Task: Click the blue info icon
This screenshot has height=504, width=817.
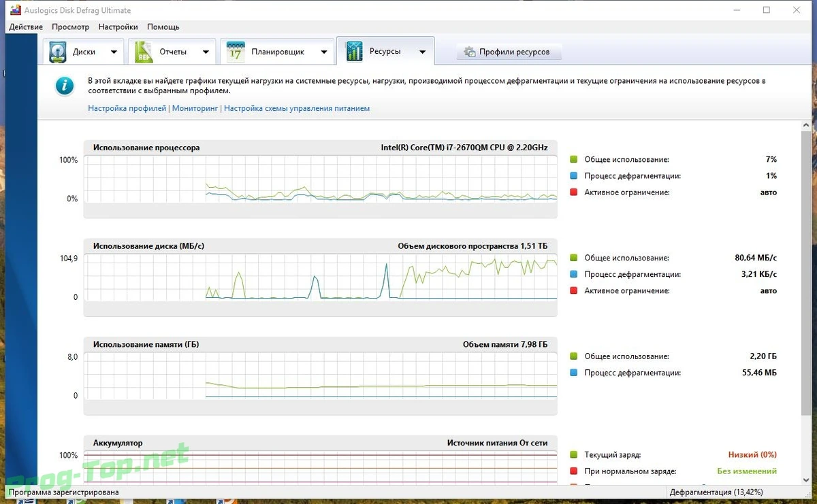Action: click(64, 86)
